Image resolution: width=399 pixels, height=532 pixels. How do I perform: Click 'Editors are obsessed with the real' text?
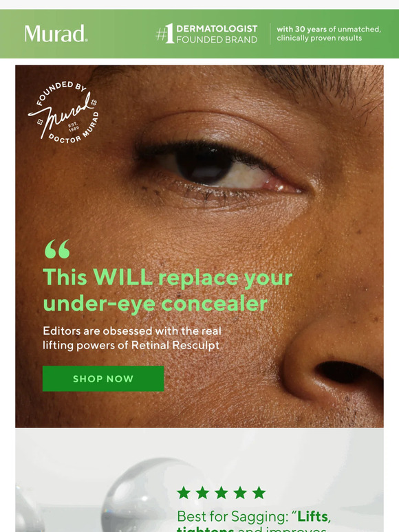(132, 331)
